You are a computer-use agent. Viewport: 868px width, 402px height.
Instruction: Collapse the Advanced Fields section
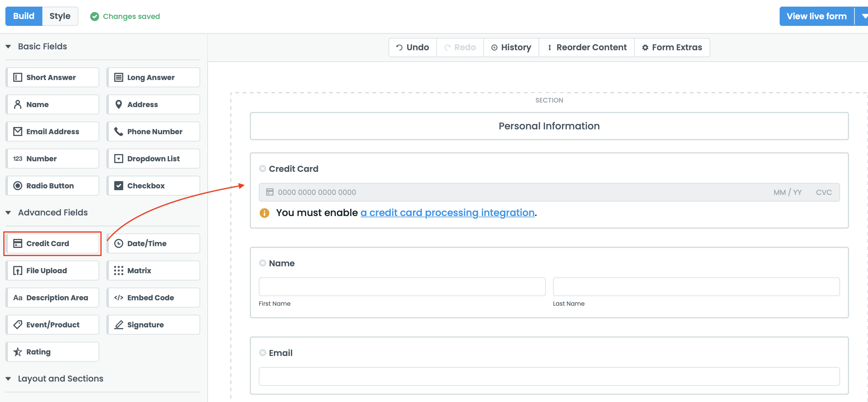[8, 212]
